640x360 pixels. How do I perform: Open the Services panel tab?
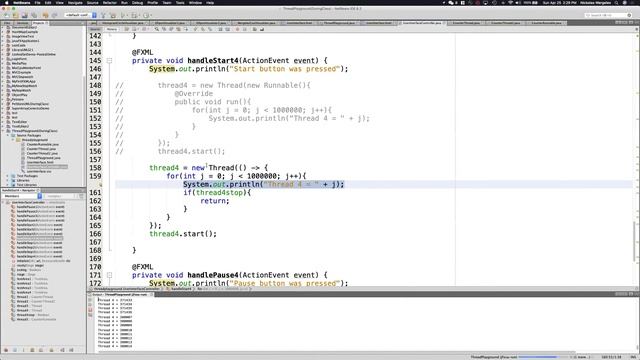click(22, 23)
